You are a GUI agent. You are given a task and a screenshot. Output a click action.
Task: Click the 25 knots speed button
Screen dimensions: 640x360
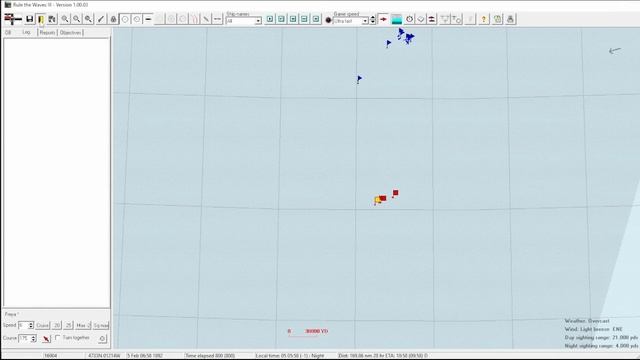[69, 325]
